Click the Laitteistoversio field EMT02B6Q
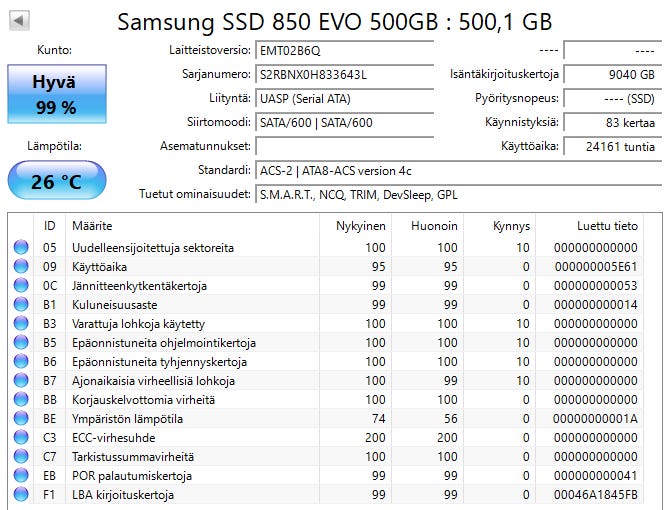This screenshot has height=510, width=671. click(344, 50)
